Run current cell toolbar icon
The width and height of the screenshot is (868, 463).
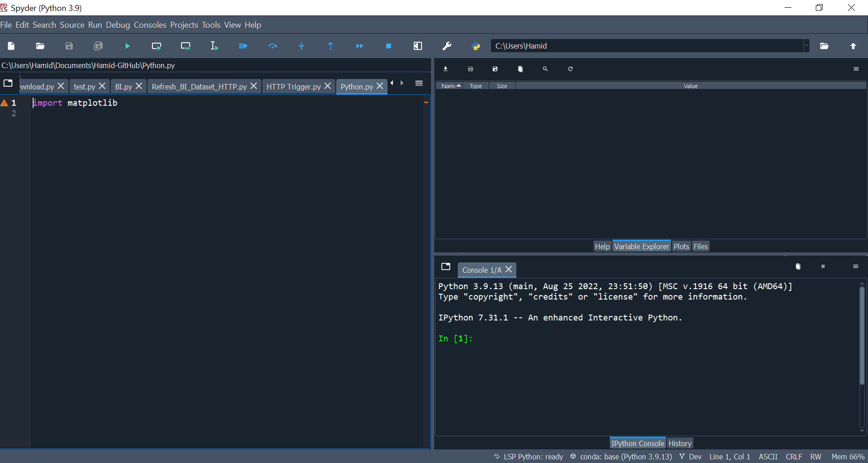click(x=157, y=46)
